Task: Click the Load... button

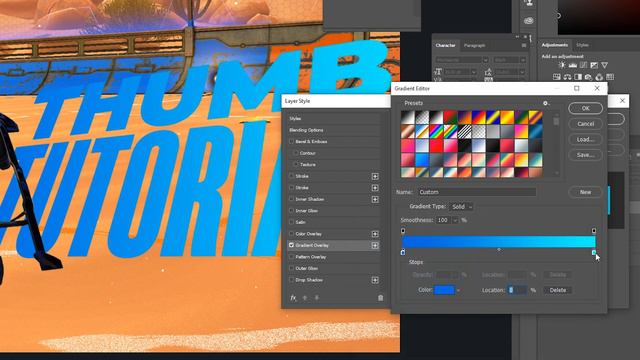Action: click(585, 139)
